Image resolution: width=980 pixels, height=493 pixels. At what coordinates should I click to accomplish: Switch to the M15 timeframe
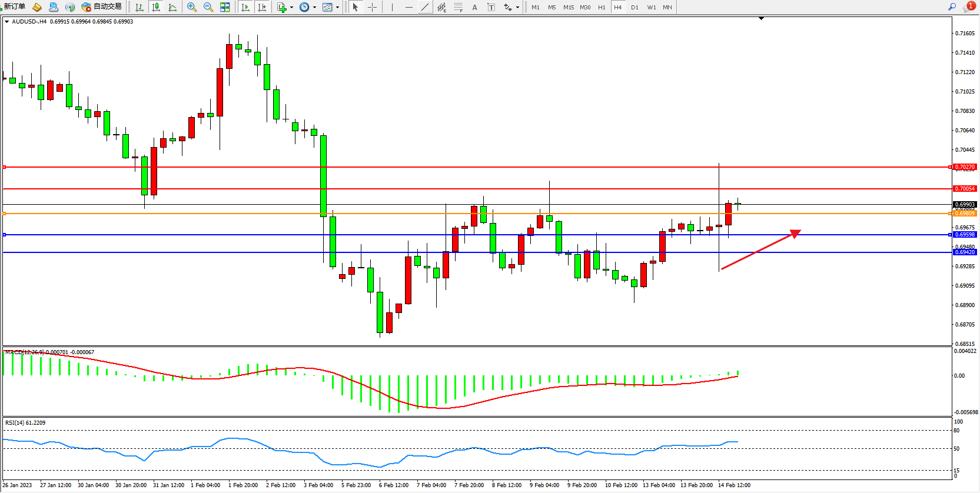[568, 7]
